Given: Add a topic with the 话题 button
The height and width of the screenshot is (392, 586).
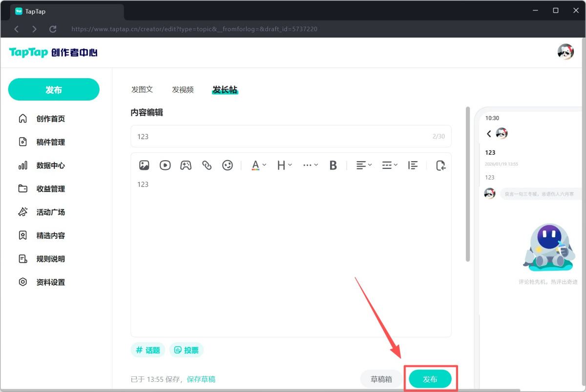Looking at the screenshot, I should click(148, 350).
